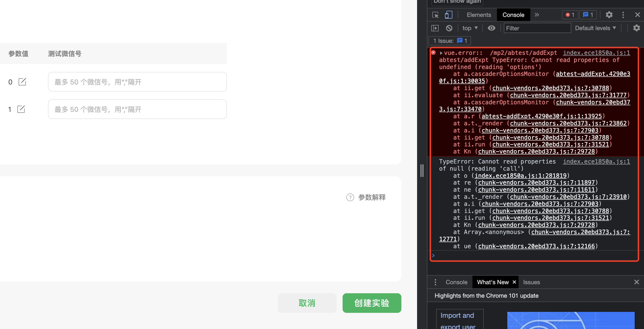Viewport: 644px width, 329px height.
Task: Click the console Filter input field
Action: click(x=537, y=28)
